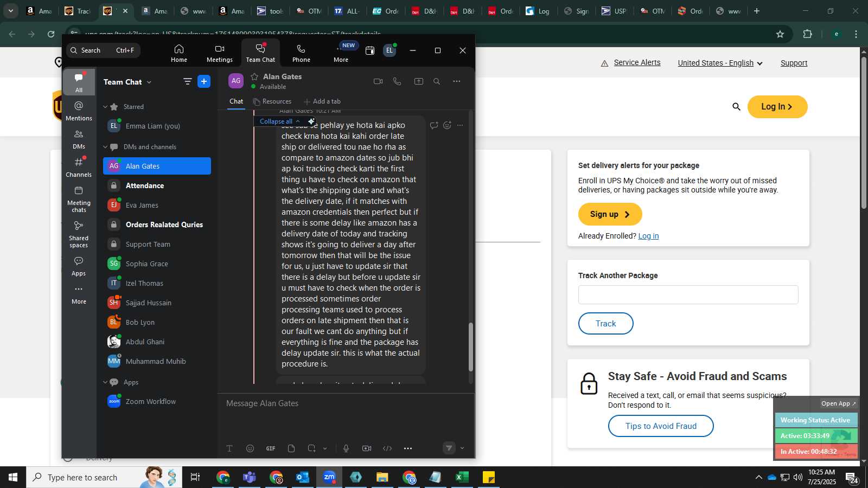This screenshot has height=488, width=868.
Task: Collapse the DMs and channels section
Action: click(106, 147)
